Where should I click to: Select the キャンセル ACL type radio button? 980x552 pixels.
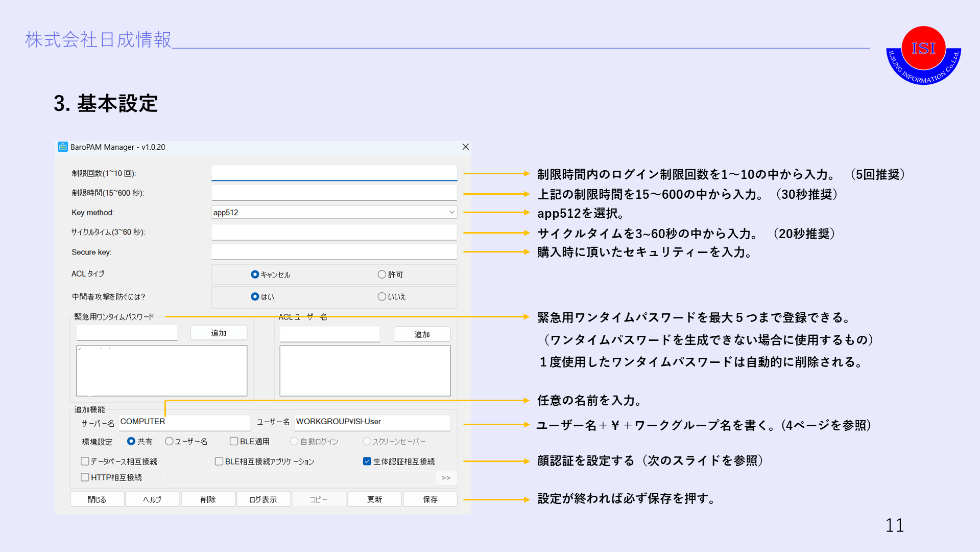tap(255, 274)
